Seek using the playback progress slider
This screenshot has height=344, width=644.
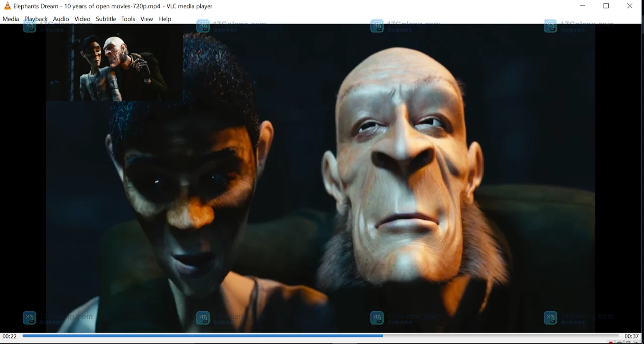point(320,336)
